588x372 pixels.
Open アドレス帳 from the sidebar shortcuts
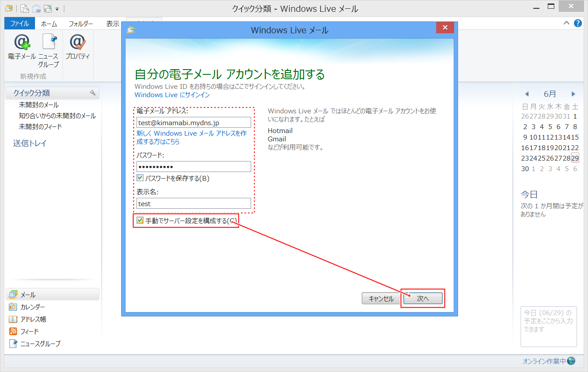tap(33, 319)
